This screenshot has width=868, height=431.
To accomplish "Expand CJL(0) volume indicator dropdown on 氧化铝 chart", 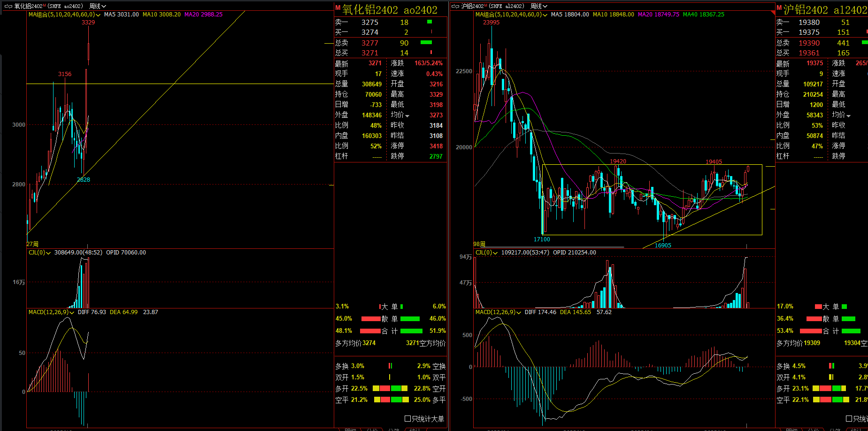I will [x=48, y=253].
